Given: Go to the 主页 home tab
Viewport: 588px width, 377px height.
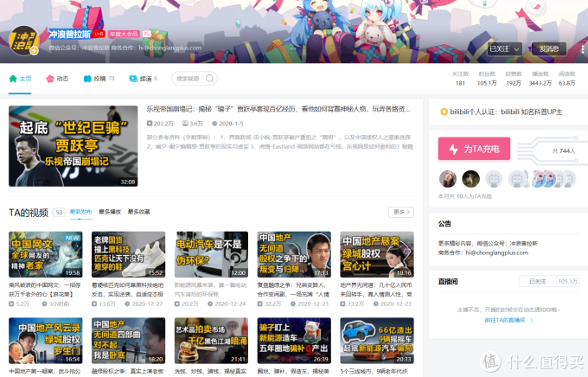Looking at the screenshot, I should (20, 79).
